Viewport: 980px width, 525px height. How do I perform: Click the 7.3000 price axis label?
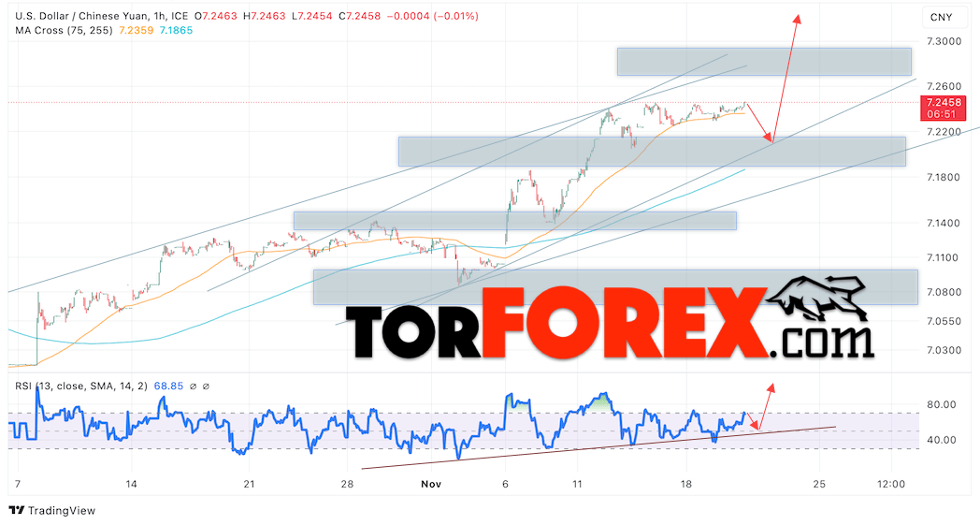click(x=944, y=41)
